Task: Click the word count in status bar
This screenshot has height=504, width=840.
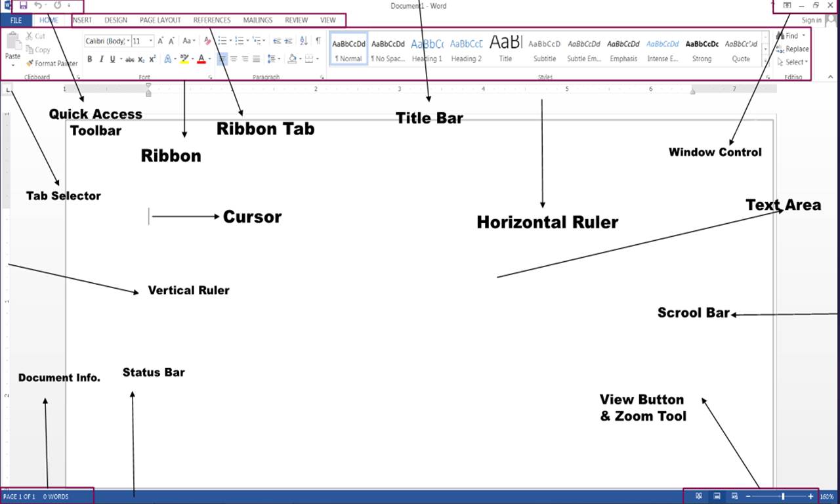Action: pos(56,497)
